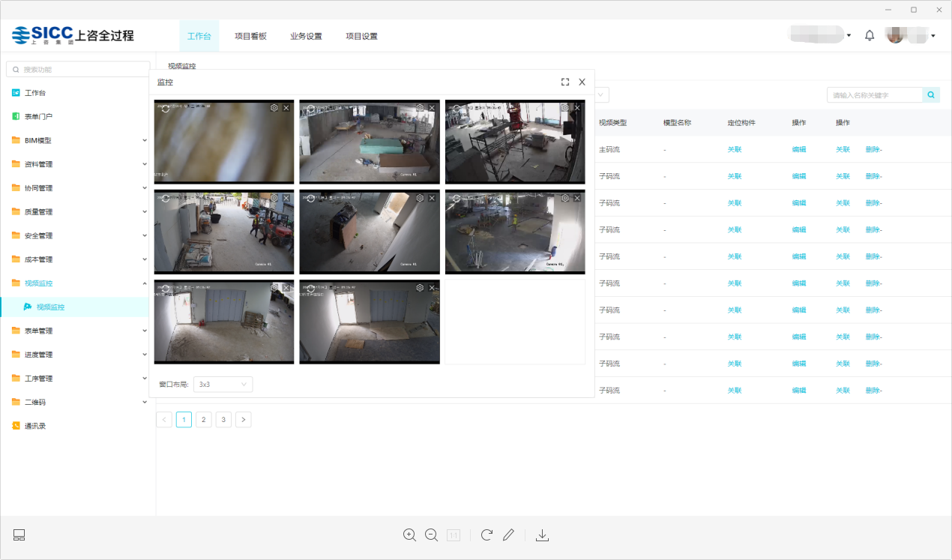Rotate the image with rotate icon
Image resolution: width=952 pixels, height=560 pixels.
click(486, 535)
